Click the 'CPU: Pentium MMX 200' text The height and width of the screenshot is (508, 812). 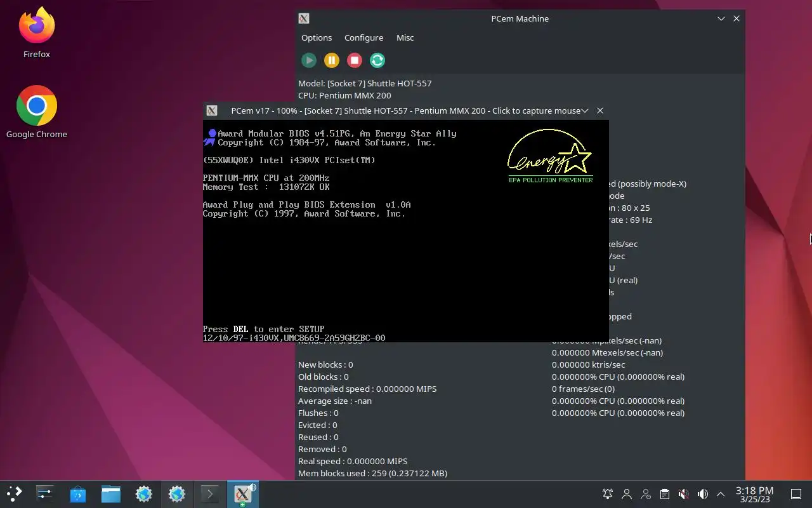[344, 95]
